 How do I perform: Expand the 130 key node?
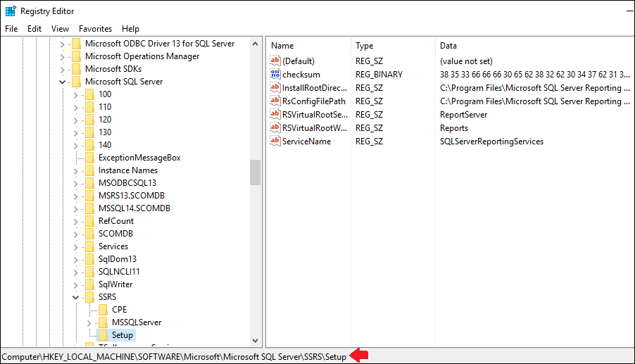tap(76, 133)
